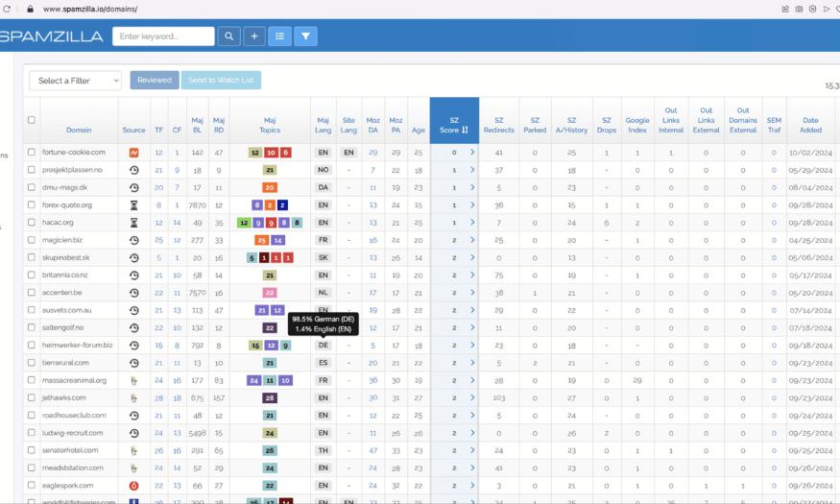Click the plus add button in header

(x=254, y=36)
